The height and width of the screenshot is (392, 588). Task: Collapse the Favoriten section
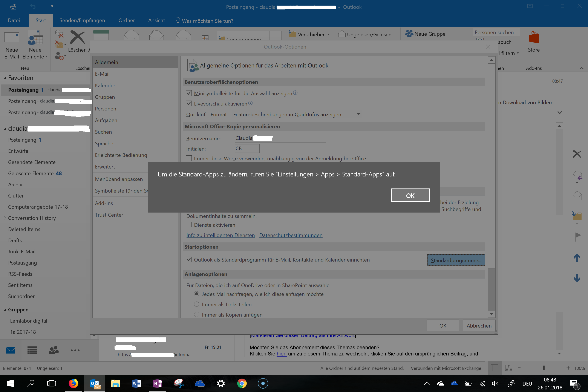click(x=5, y=78)
